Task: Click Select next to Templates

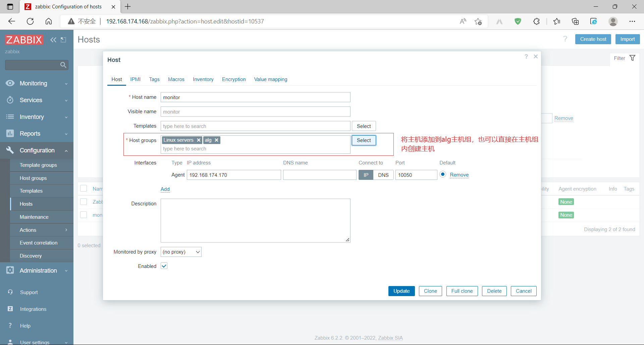Action: (364, 126)
